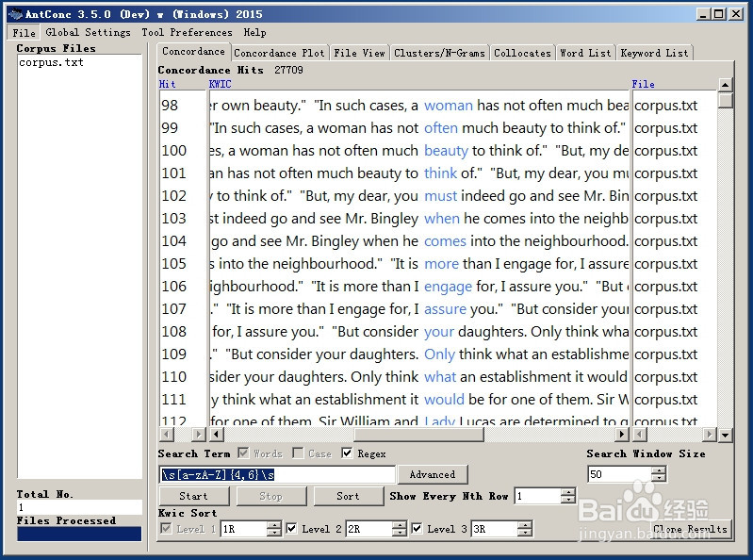Click the keyword 'Only' in hit 109
The image size is (753, 560).
[439, 354]
